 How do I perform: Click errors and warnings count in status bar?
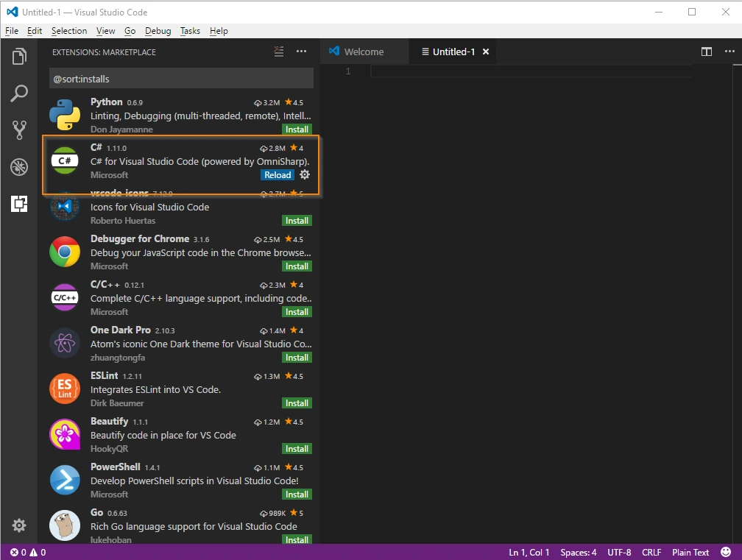(29, 552)
